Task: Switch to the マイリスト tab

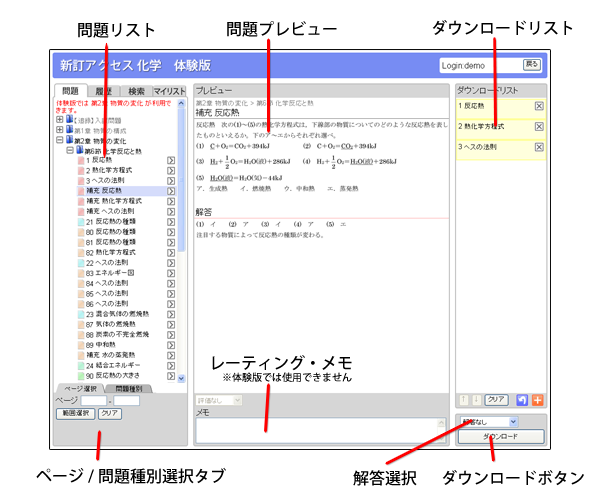Action: point(170,91)
